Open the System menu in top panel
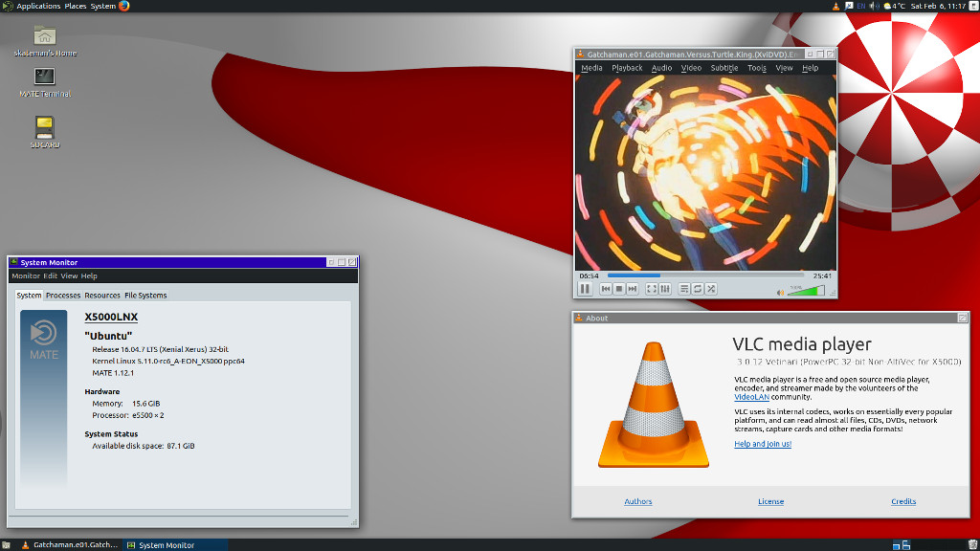The width and height of the screenshot is (980, 551). [x=103, y=6]
